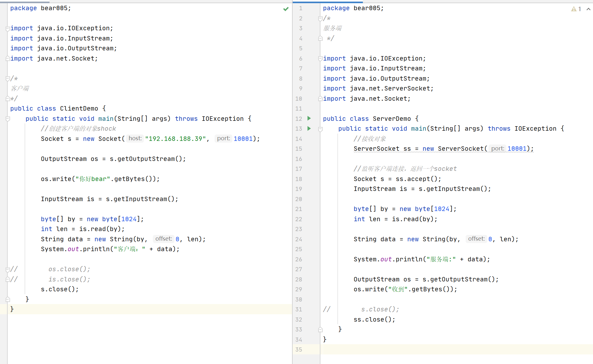Click line number 15 in the gutter

tap(299, 149)
